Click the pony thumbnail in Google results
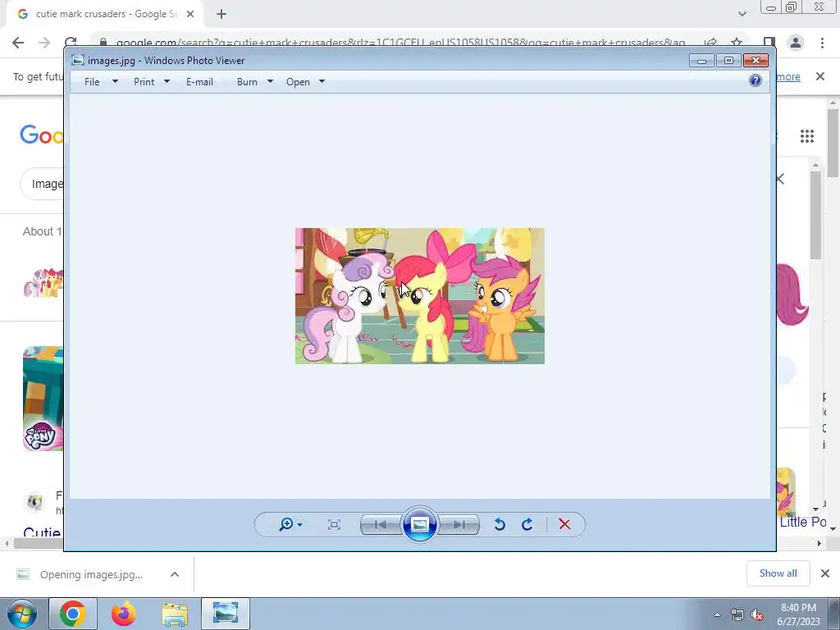840x630 pixels. click(x=43, y=283)
